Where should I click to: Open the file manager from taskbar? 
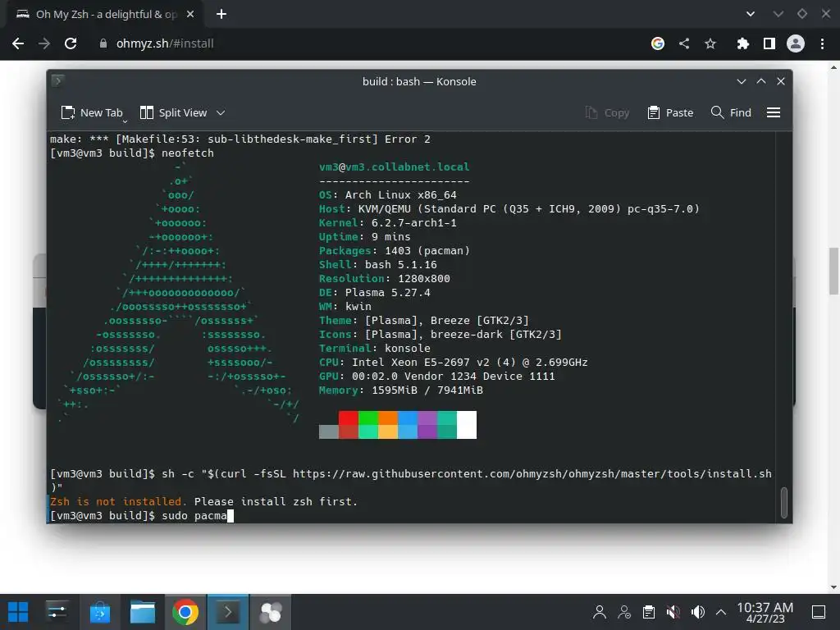[x=143, y=612]
